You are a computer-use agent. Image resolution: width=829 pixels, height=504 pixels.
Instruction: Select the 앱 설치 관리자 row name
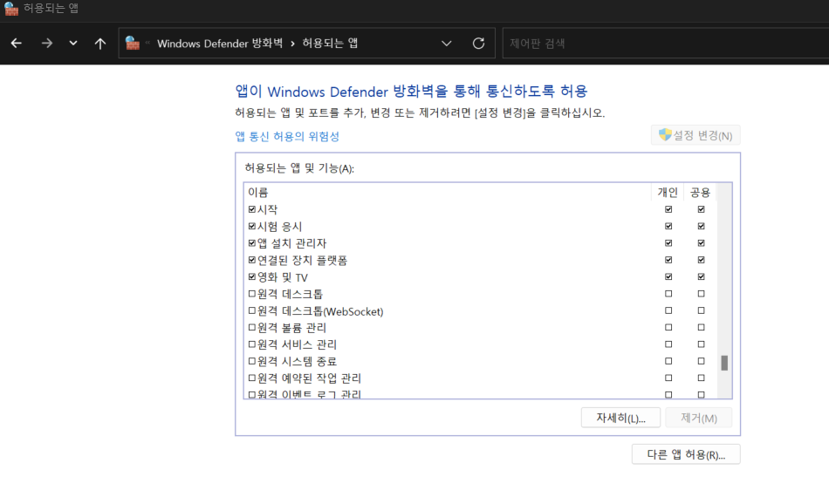tap(291, 243)
